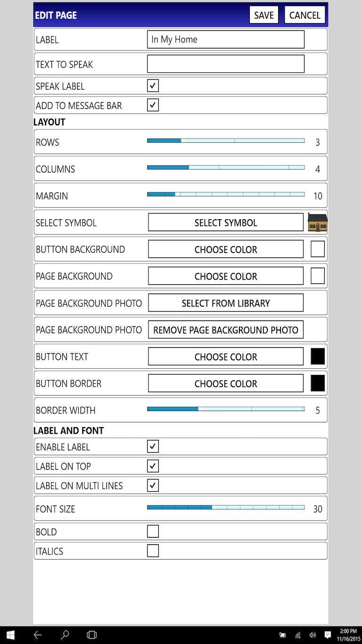Cancel editing the page

click(x=304, y=15)
